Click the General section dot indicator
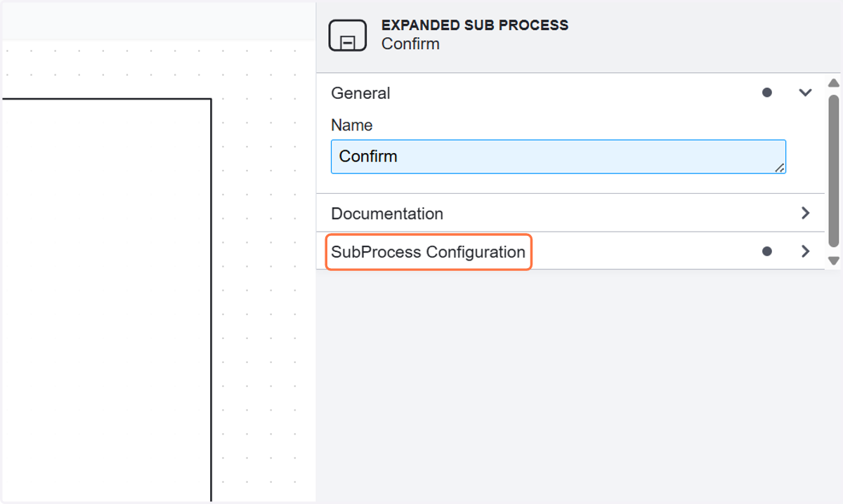The height and width of the screenshot is (504, 843). [767, 93]
